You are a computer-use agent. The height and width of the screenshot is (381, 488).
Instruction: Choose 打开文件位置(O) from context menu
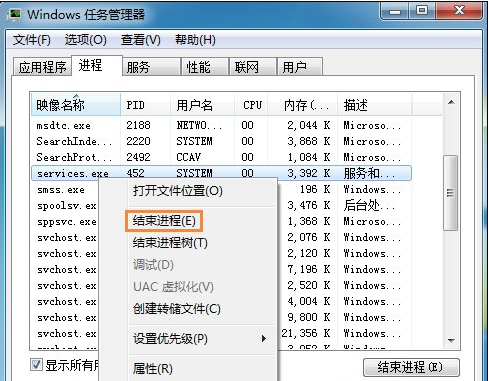(x=178, y=191)
